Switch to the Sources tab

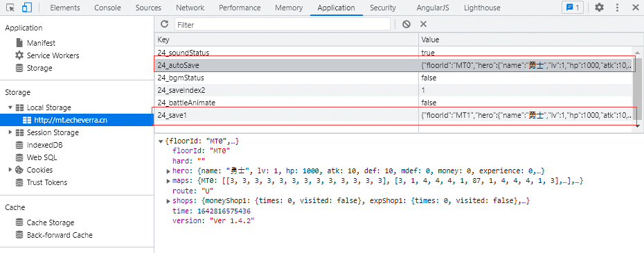tap(148, 8)
